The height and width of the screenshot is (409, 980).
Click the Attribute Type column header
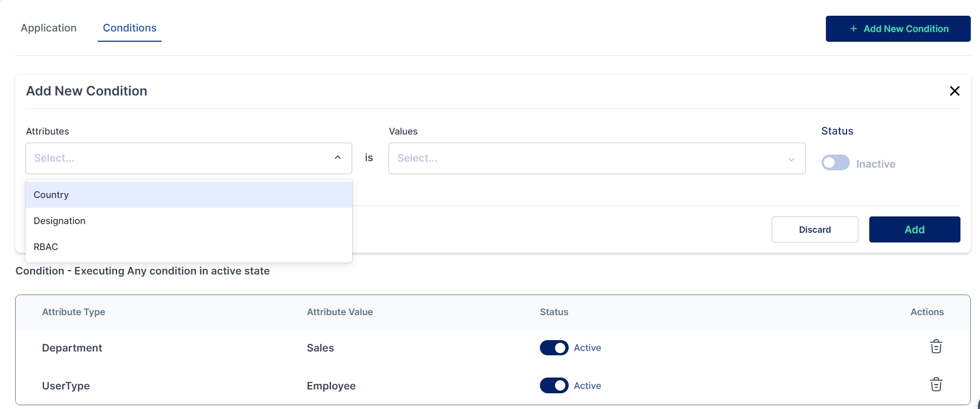coord(74,312)
